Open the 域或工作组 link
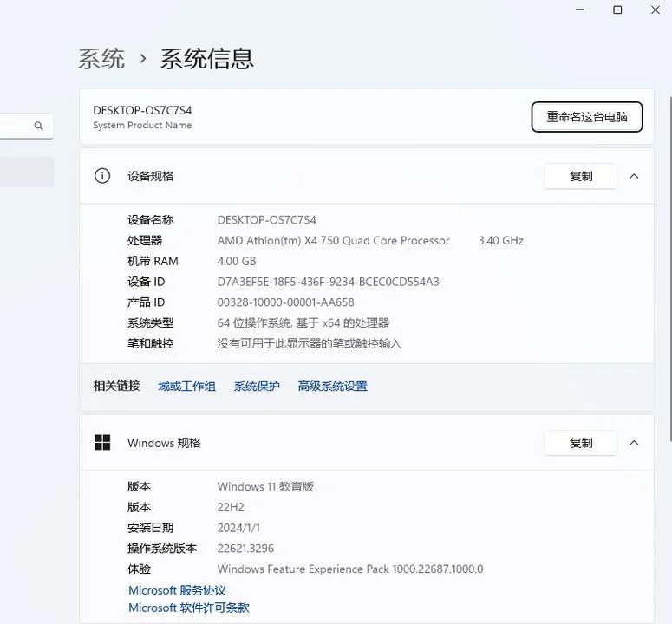This screenshot has width=672, height=624. pyautogui.click(x=186, y=387)
